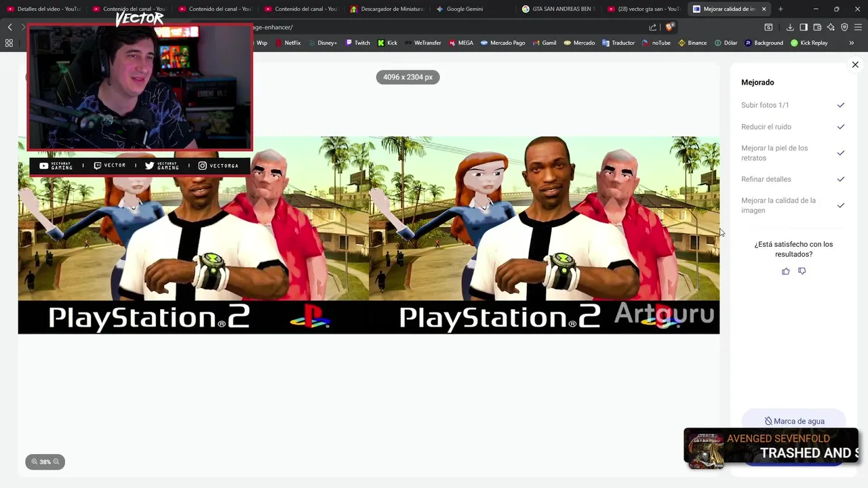Viewport: 868px width, 488px height.
Task: Click the Brave shields lion icon
Action: click(669, 27)
